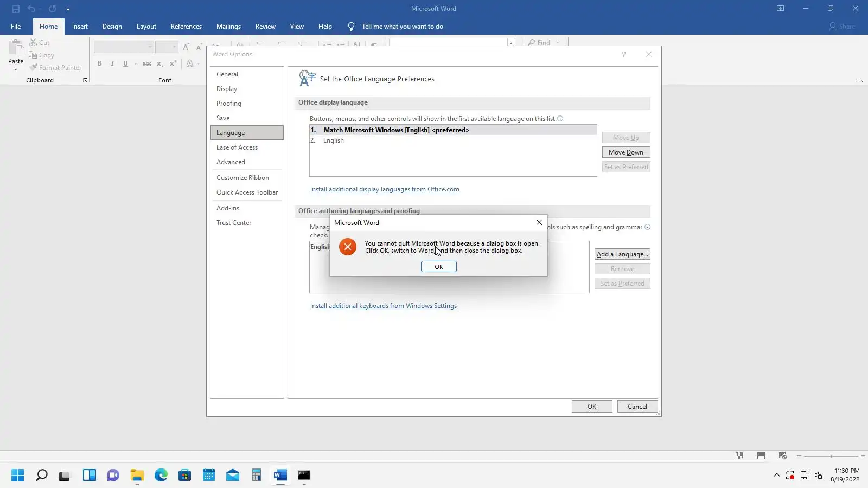The image size is (868, 488).
Task: Toggle Bold formatting
Action: click(99, 63)
